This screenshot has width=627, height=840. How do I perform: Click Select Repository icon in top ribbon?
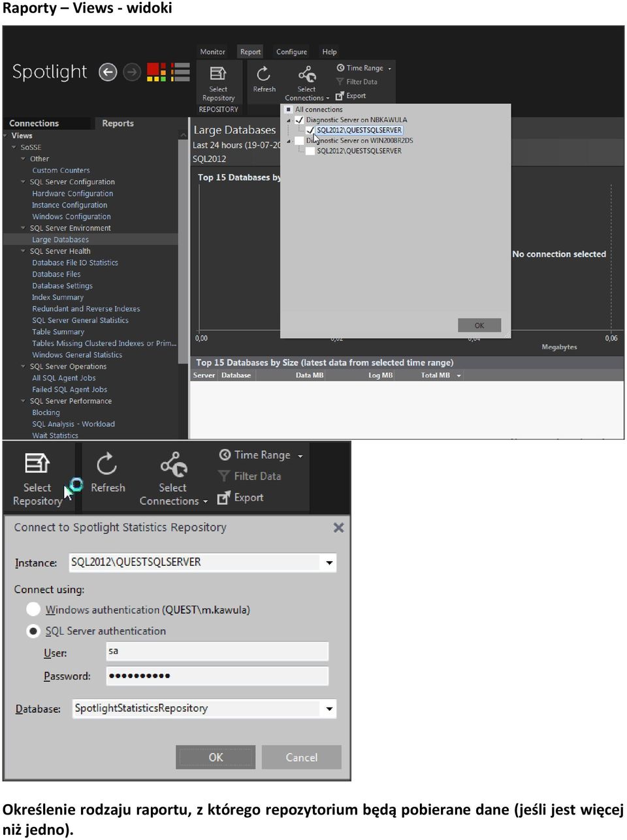click(218, 74)
